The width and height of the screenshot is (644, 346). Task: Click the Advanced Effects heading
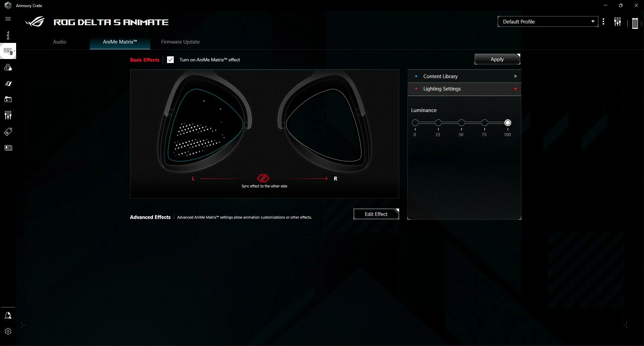click(x=150, y=217)
